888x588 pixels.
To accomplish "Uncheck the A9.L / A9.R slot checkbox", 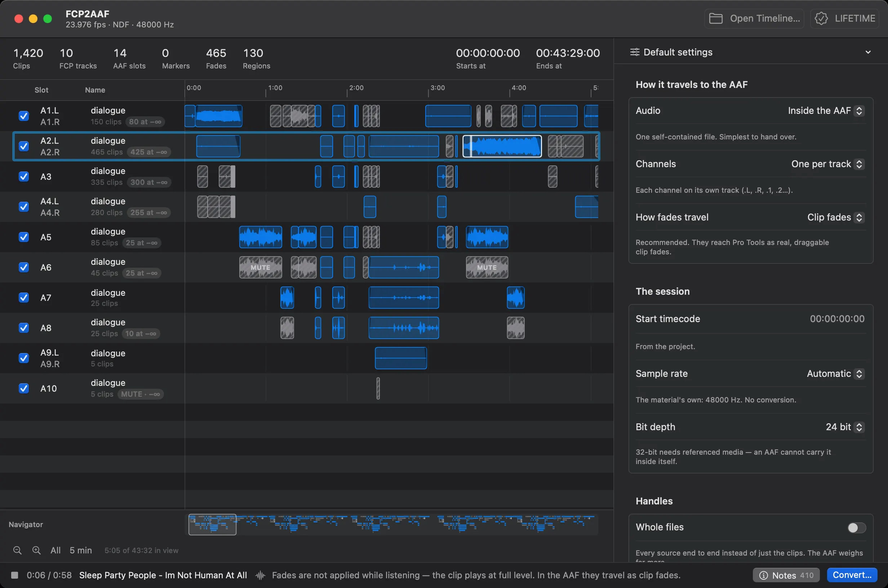I will [x=24, y=358].
